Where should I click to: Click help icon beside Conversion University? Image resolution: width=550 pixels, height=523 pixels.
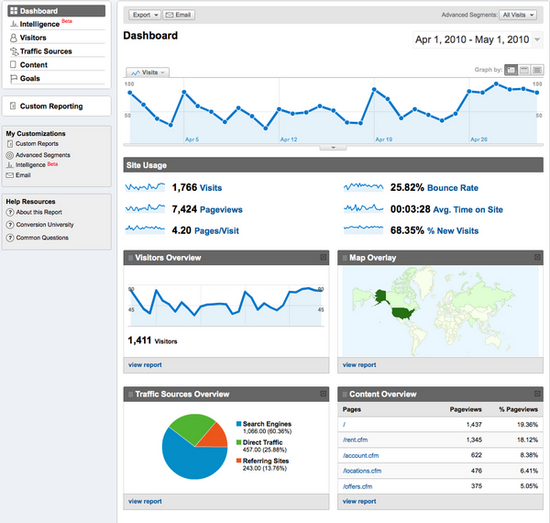pos(10,225)
